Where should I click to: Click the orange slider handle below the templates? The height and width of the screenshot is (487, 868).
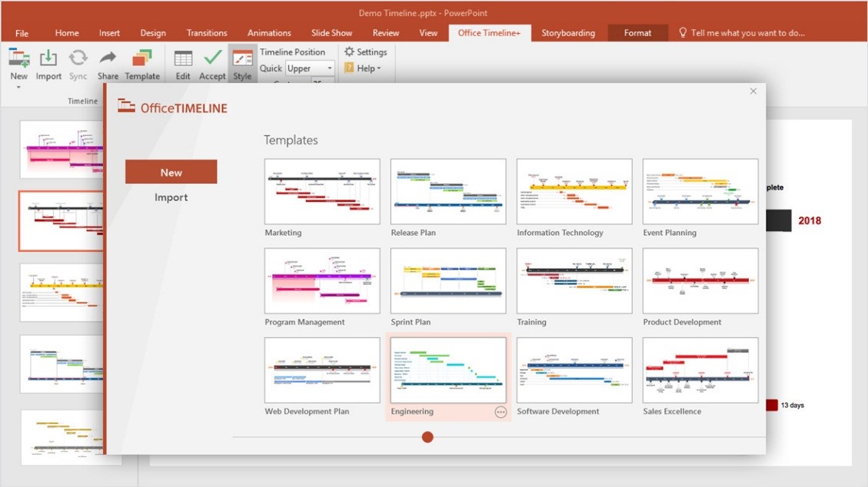pyautogui.click(x=427, y=437)
